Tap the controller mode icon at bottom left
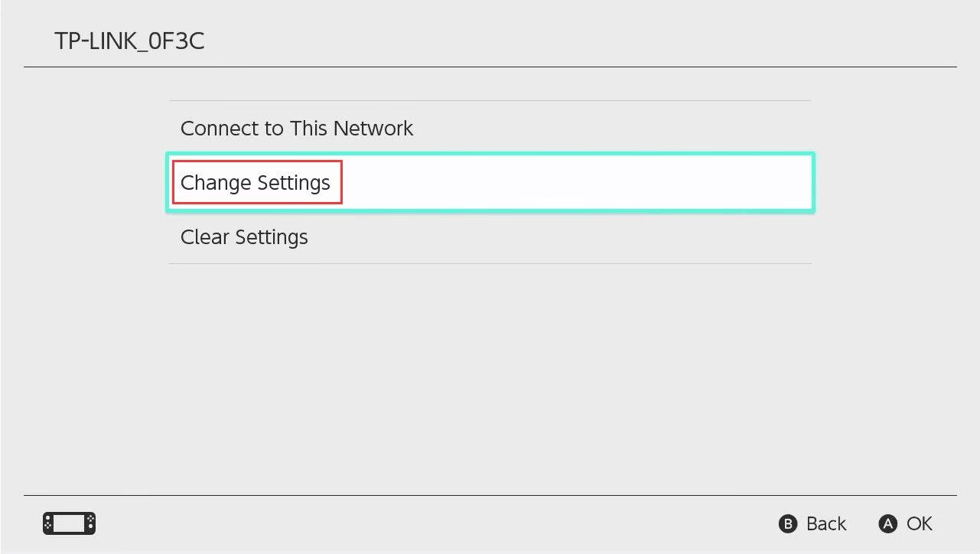This screenshot has height=554, width=980. [x=69, y=523]
